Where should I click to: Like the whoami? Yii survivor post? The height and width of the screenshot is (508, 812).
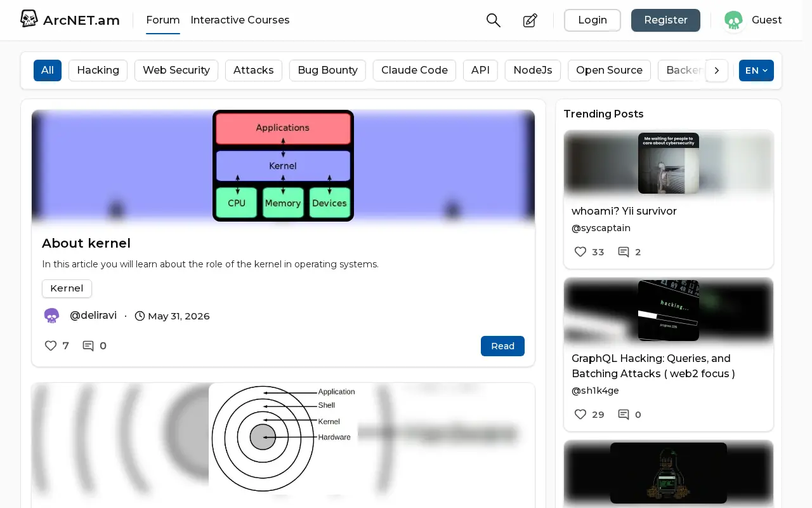click(580, 251)
